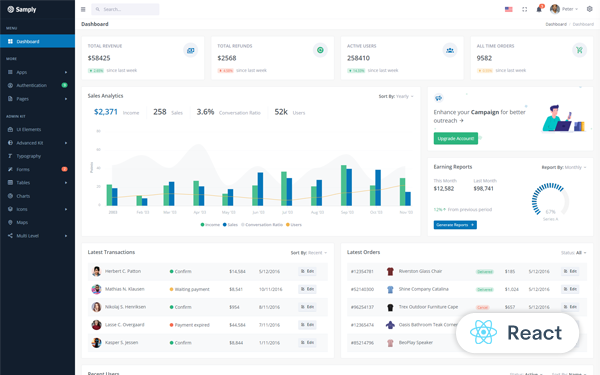Toggle the Sales legend series

click(230, 225)
